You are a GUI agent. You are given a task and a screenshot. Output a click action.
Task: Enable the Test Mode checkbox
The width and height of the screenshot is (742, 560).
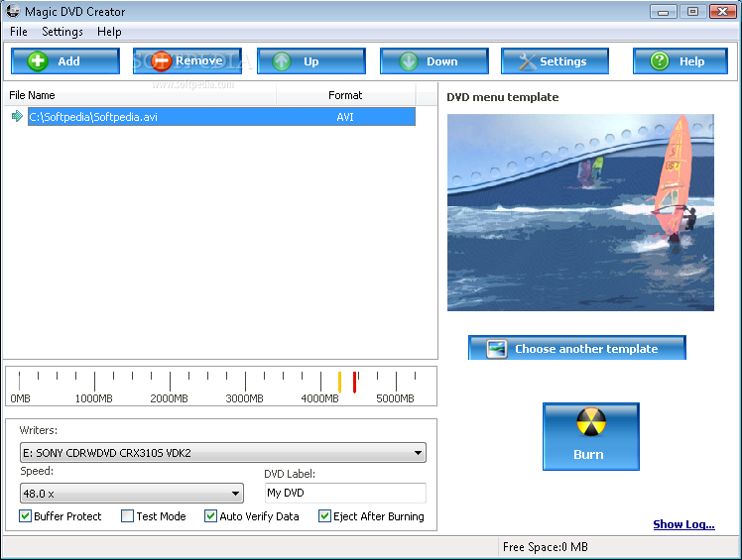(127, 515)
